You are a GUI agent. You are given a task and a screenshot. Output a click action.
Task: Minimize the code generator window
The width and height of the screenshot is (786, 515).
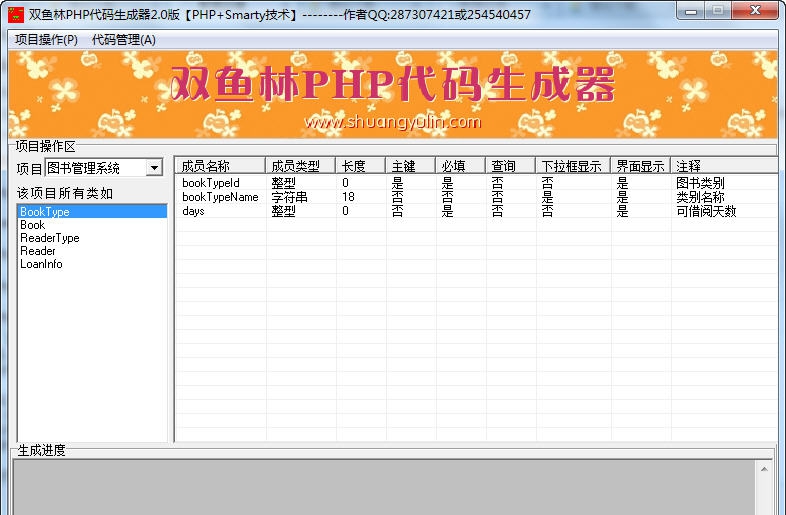[x=691, y=11]
